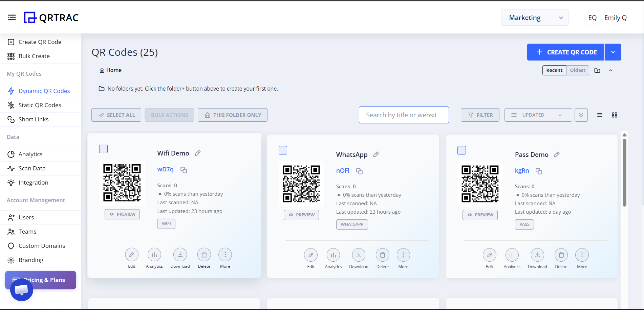Toggle This Folder Only filter
Viewport: 644px width, 310px height.
233,115
